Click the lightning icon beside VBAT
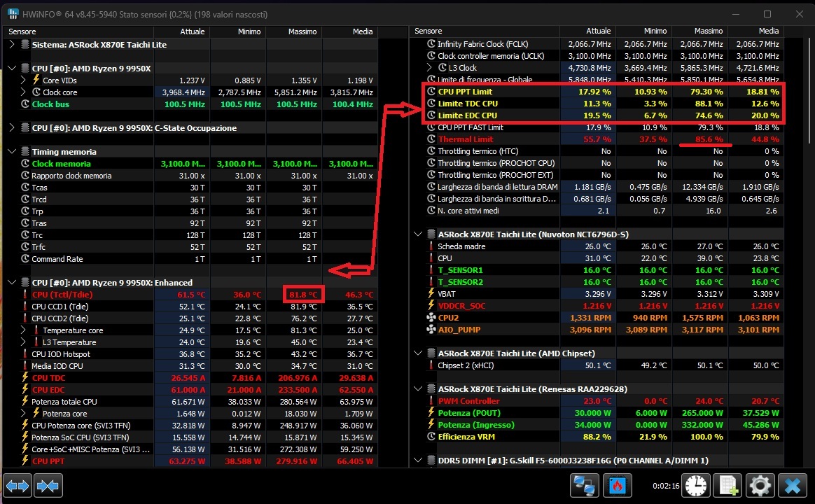Screen dimensions: 815x504 tap(431, 293)
